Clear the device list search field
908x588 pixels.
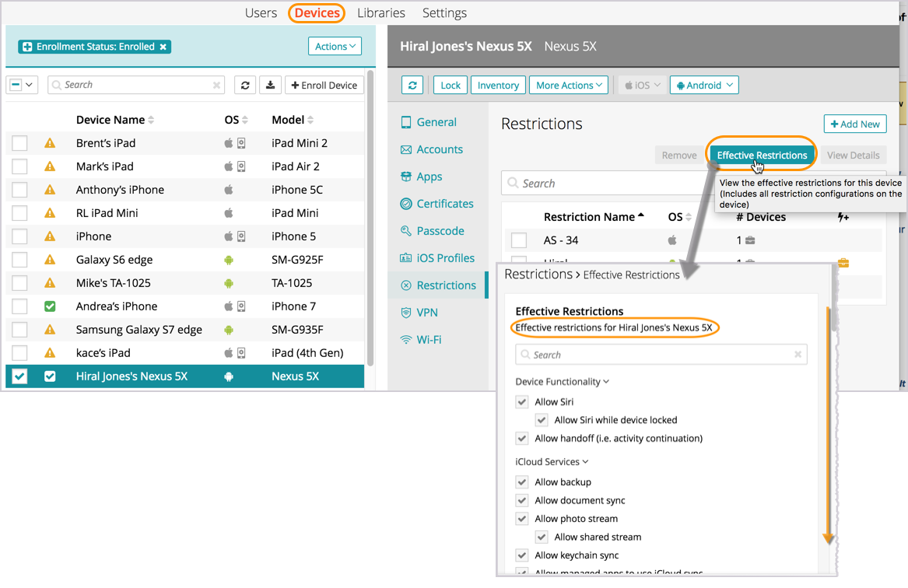[216, 86]
